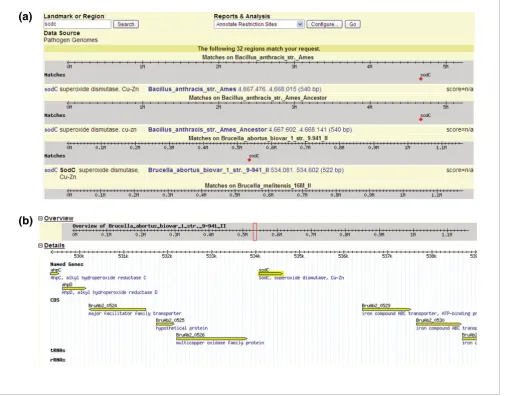The height and width of the screenshot is (396, 506).
Task: Click the 'Named Genes' track label
Action: (x=67, y=264)
